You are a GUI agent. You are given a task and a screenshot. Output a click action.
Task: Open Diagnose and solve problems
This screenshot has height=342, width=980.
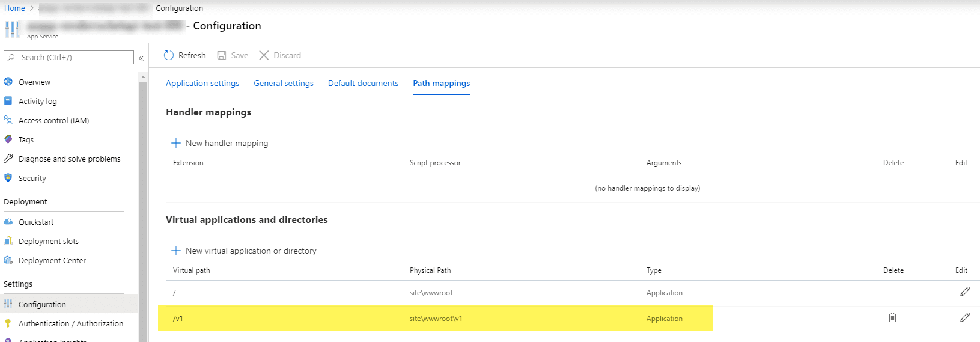coord(69,159)
